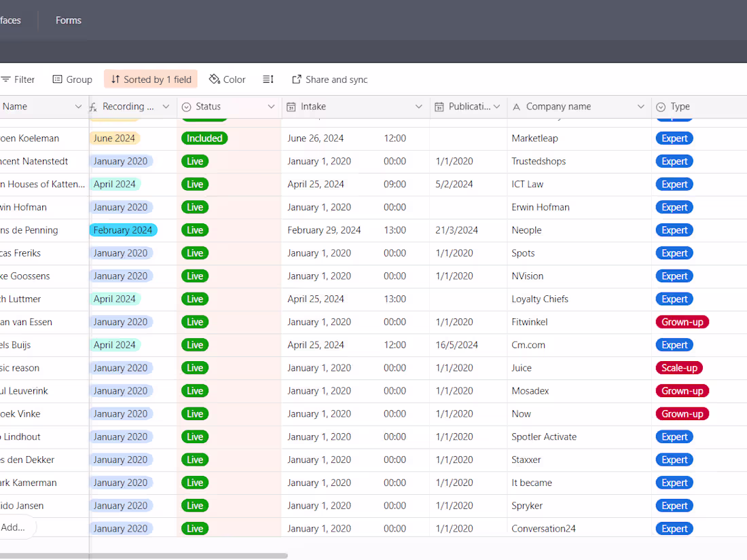The width and height of the screenshot is (747, 560).
Task: Expand the Publication column header menu
Action: pyautogui.click(x=496, y=107)
